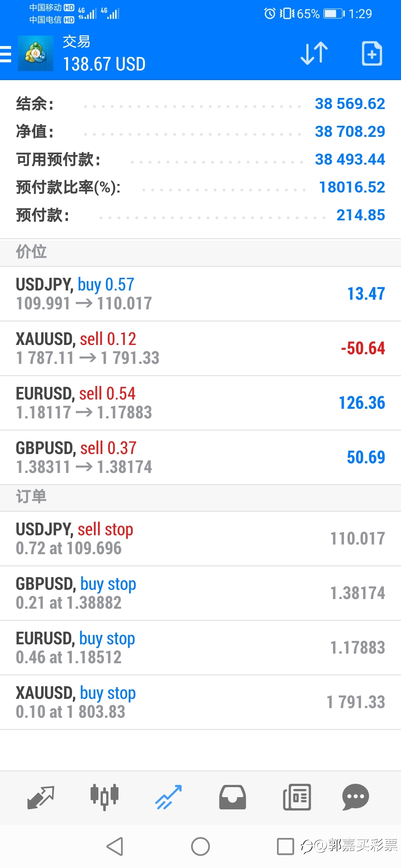Select the XAUUSD sell 0.12 position
401x868 pixels.
click(200, 349)
